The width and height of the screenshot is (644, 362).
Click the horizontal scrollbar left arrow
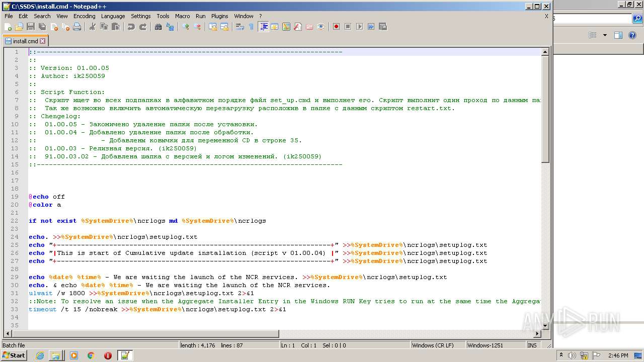point(8,333)
